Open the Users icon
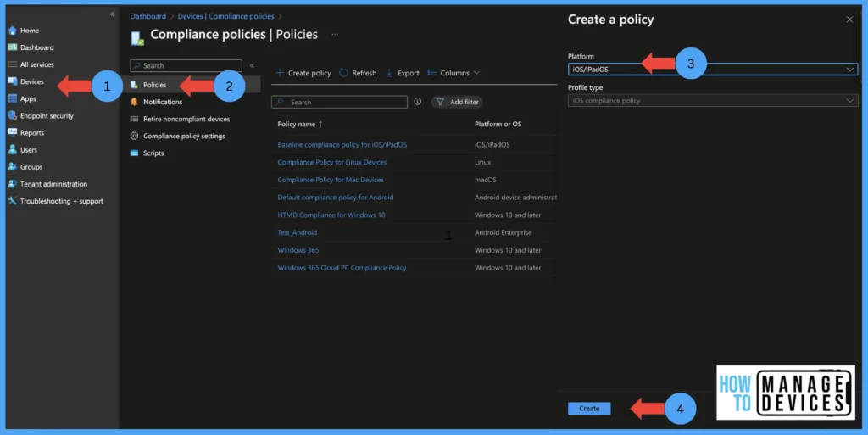 click(x=12, y=149)
